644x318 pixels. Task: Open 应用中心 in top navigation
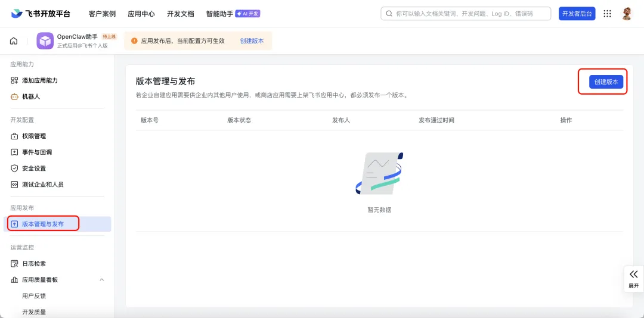click(141, 14)
